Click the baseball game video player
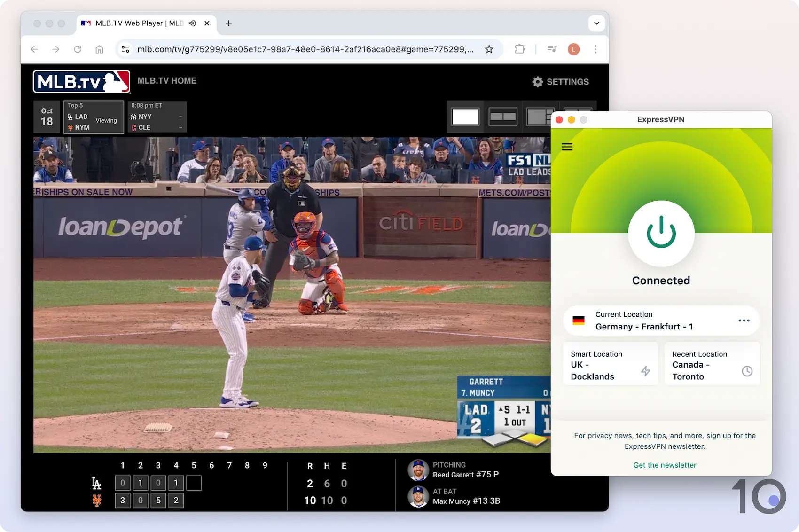This screenshot has width=799, height=532. (x=292, y=295)
